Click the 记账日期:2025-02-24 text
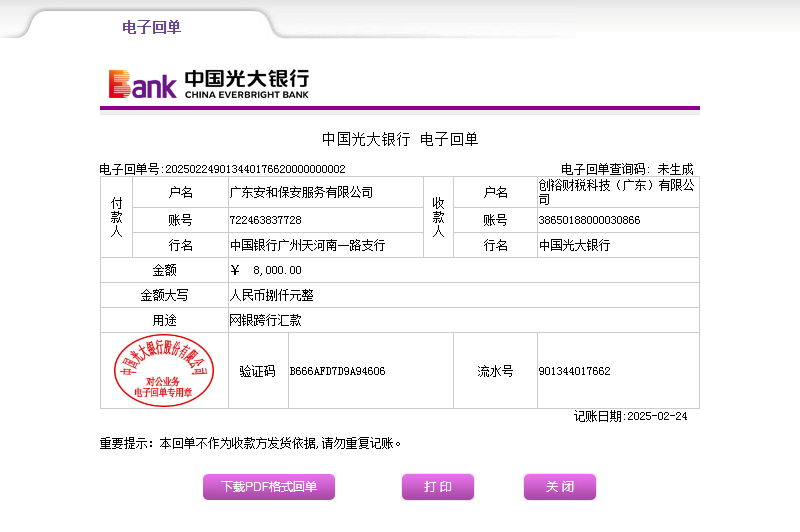 pyautogui.click(x=631, y=416)
